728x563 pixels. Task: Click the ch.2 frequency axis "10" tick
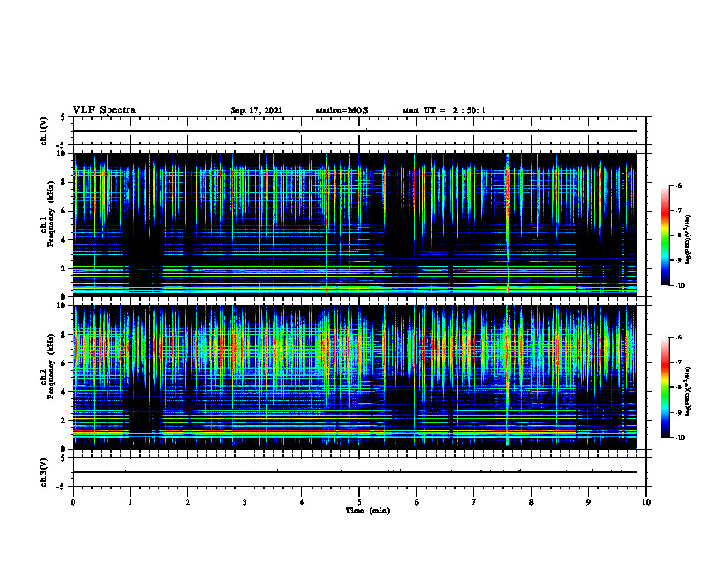pos(61,305)
